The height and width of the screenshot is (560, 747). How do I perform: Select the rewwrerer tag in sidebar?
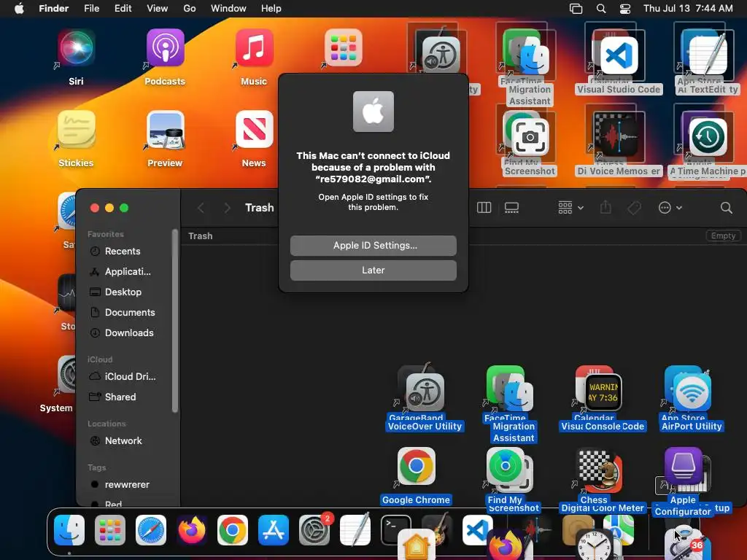tap(127, 484)
